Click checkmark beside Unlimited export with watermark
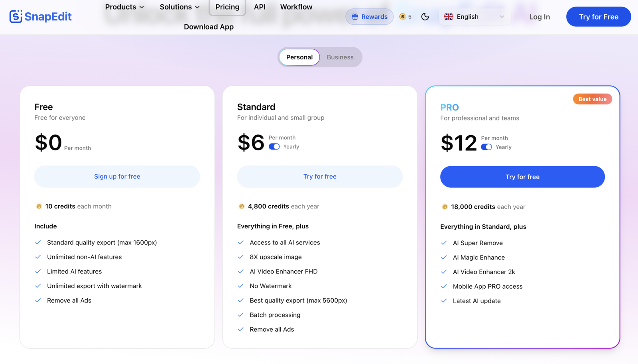This screenshot has width=638, height=364. 38,286
